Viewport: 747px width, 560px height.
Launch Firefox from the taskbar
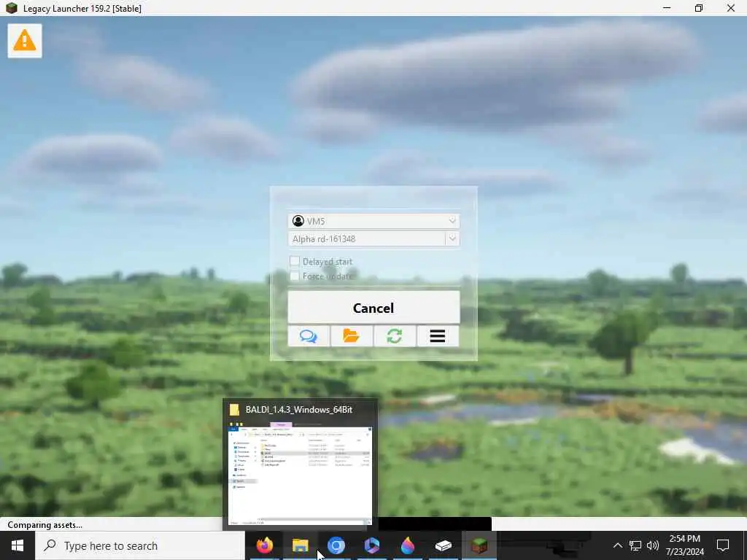pyautogui.click(x=264, y=545)
